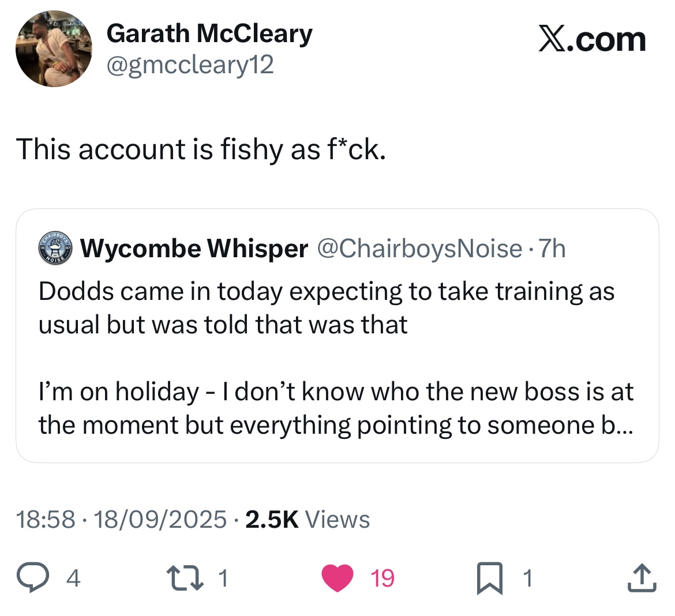Click the Wycombe Whisper account name

194,249
